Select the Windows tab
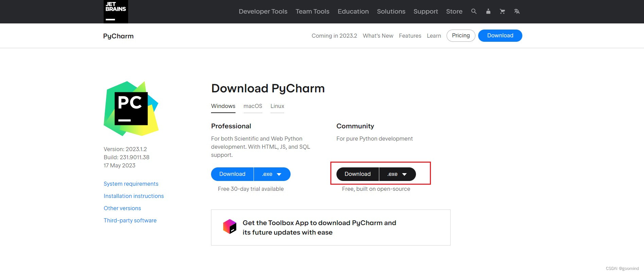The image size is (644, 274). (x=223, y=106)
